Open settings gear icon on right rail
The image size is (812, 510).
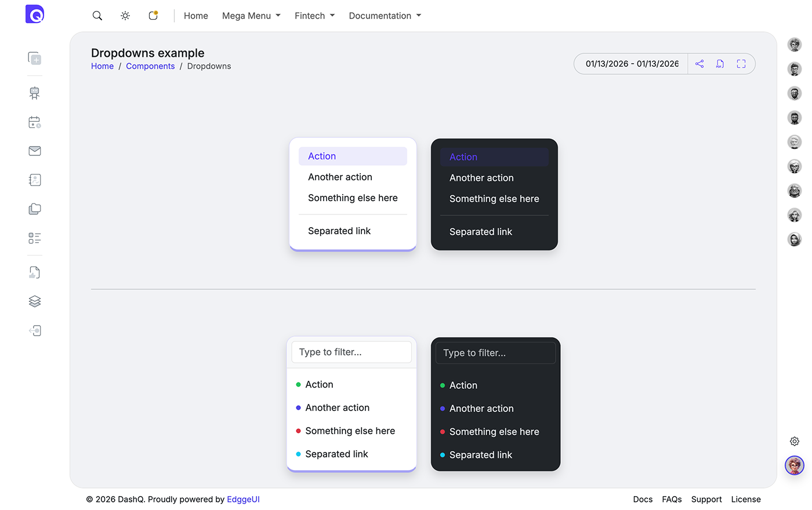pos(795,442)
